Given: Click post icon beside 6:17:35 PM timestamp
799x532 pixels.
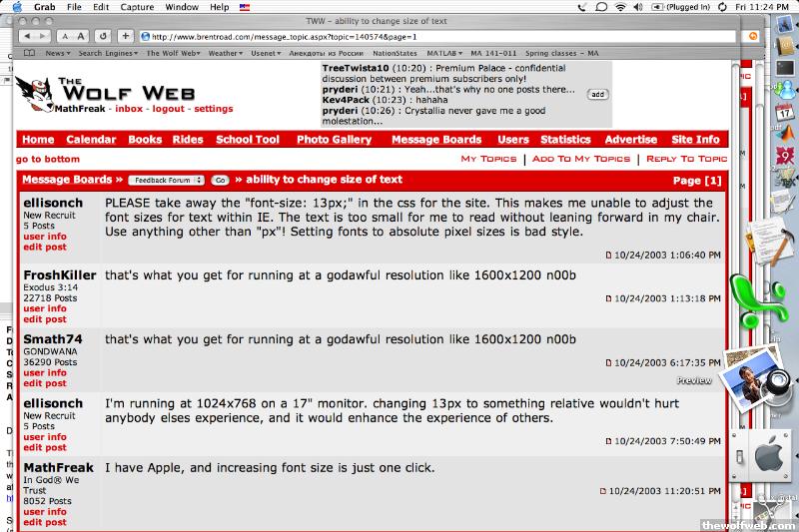Looking at the screenshot, I should (608, 363).
